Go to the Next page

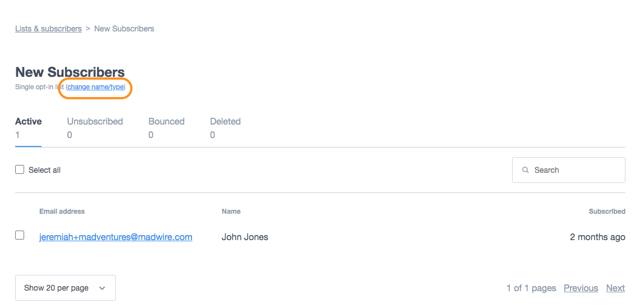point(615,288)
